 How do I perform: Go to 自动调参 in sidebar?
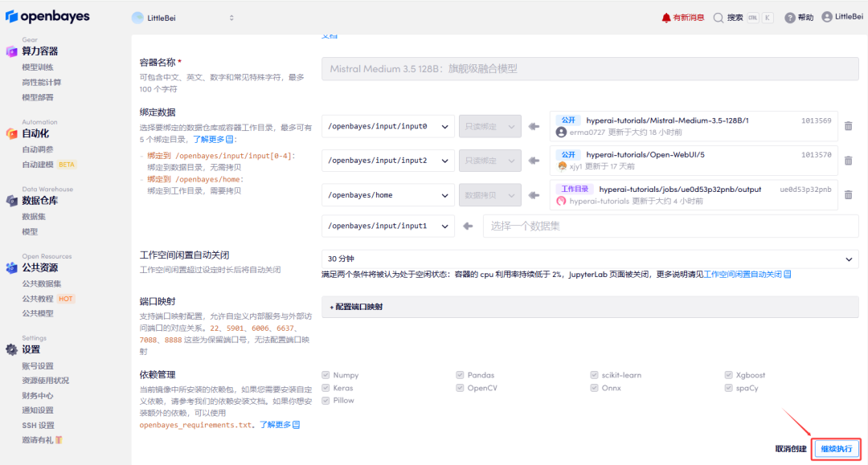tap(38, 149)
